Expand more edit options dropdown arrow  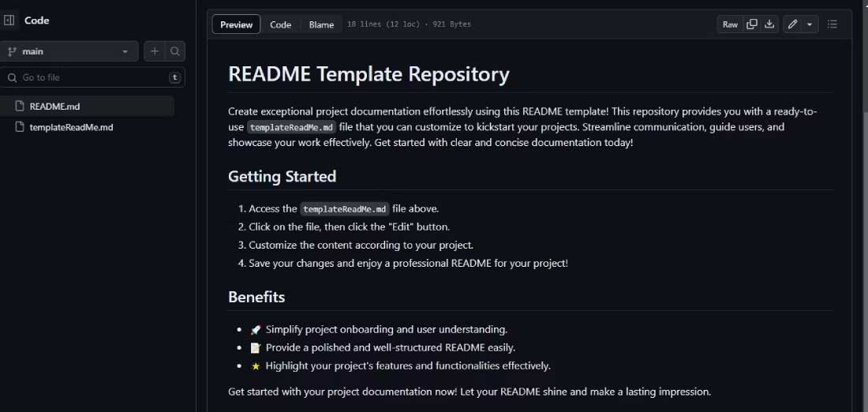point(810,24)
